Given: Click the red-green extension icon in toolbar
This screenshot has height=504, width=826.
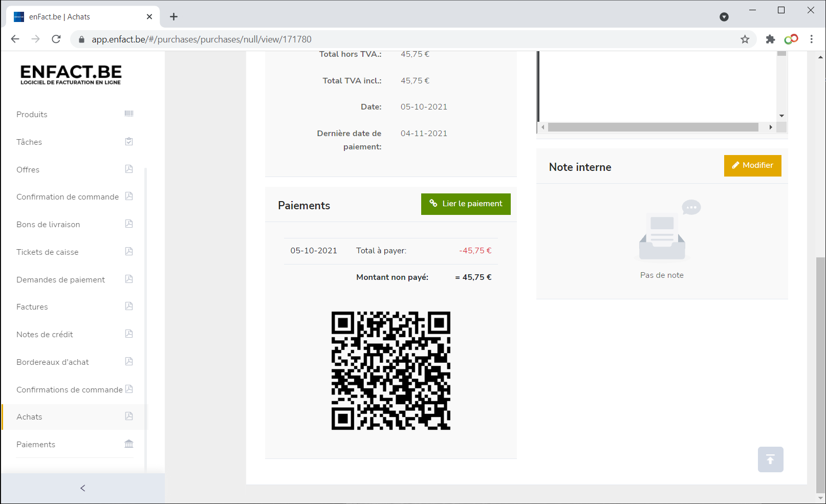Looking at the screenshot, I should click(x=791, y=39).
